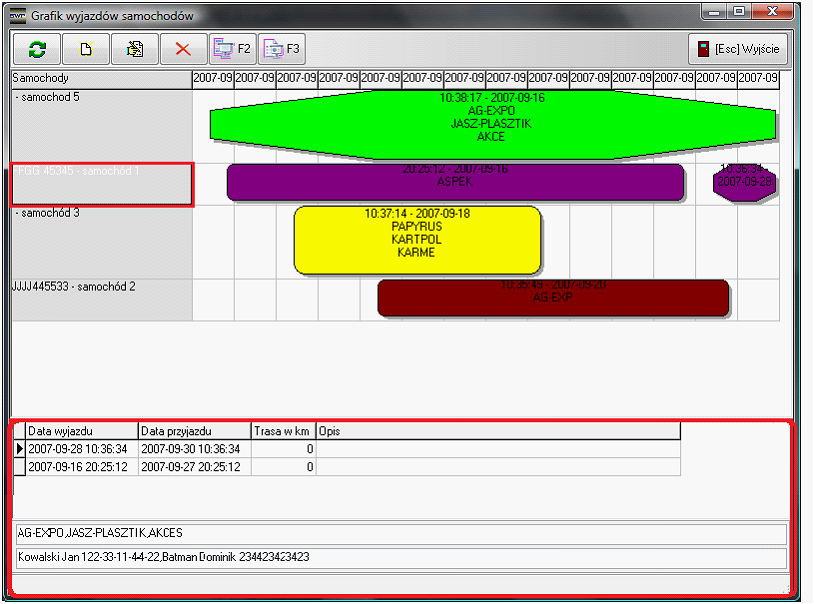This screenshot has height=604, width=814.
Task: Select the green AG-EXPO trip block
Action: coord(492,123)
